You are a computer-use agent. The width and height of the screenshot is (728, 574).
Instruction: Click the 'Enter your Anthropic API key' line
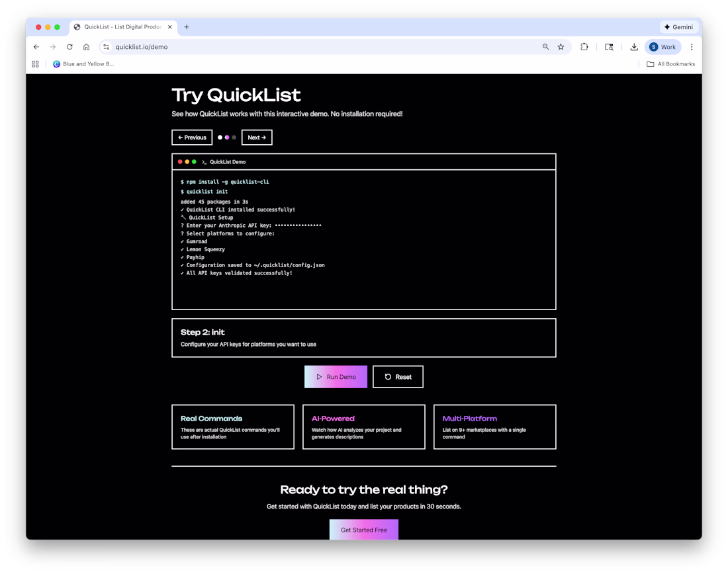pyautogui.click(x=251, y=225)
